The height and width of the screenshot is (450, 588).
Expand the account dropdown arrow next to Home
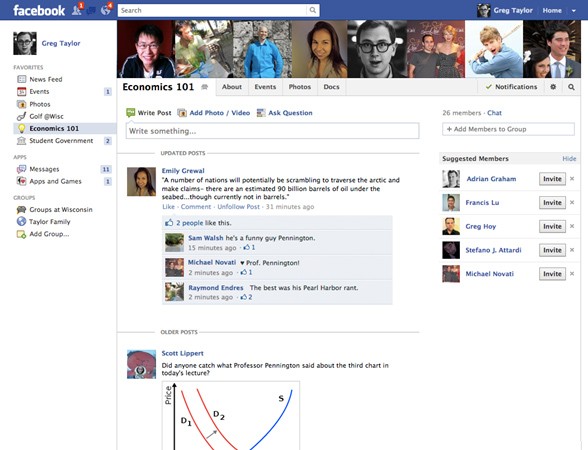coord(574,11)
